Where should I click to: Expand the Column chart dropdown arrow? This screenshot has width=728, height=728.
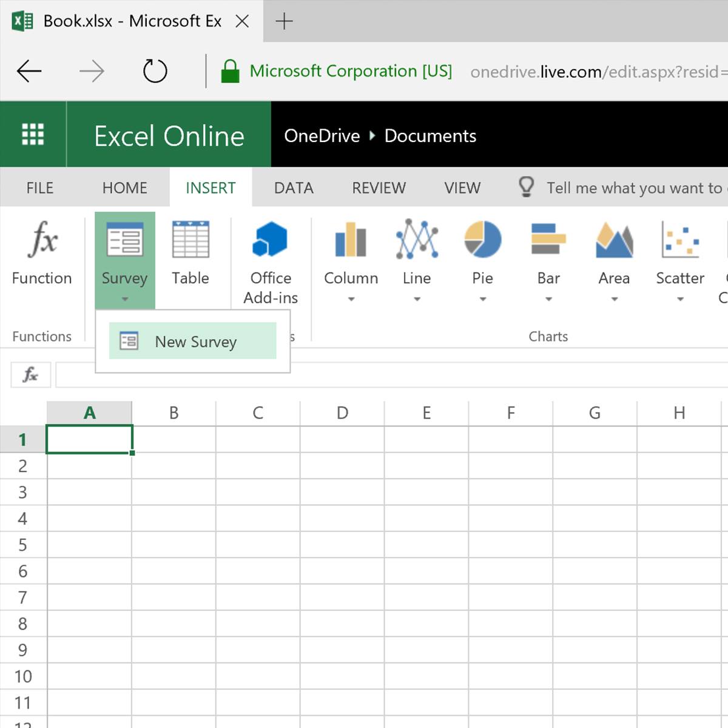(351, 299)
